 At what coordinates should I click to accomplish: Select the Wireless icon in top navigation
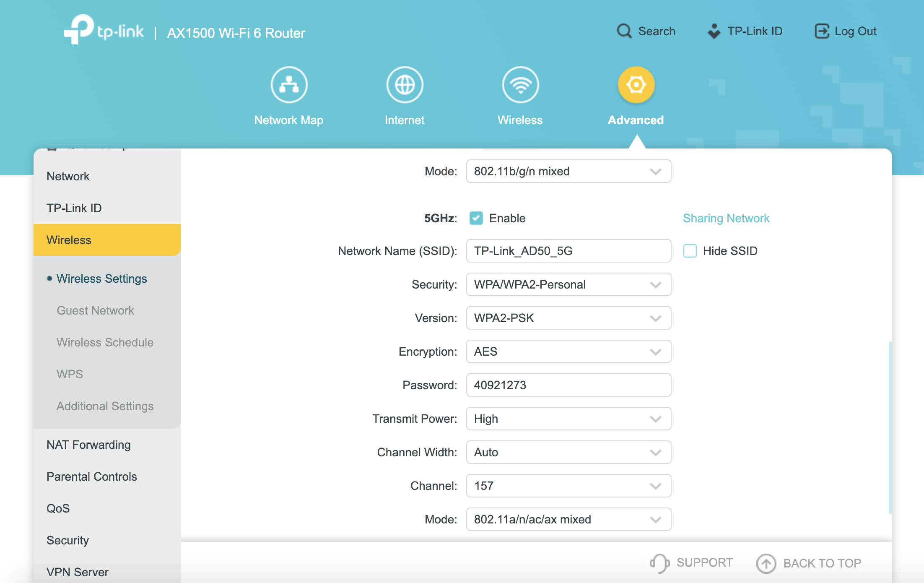520,84
